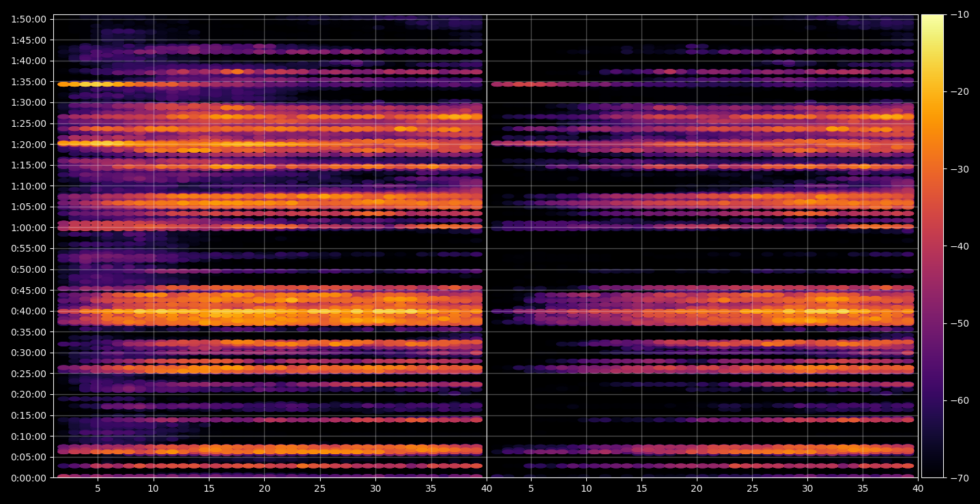Select the −60 colorbar tick label
This screenshot has height=504, width=980.
tap(959, 400)
